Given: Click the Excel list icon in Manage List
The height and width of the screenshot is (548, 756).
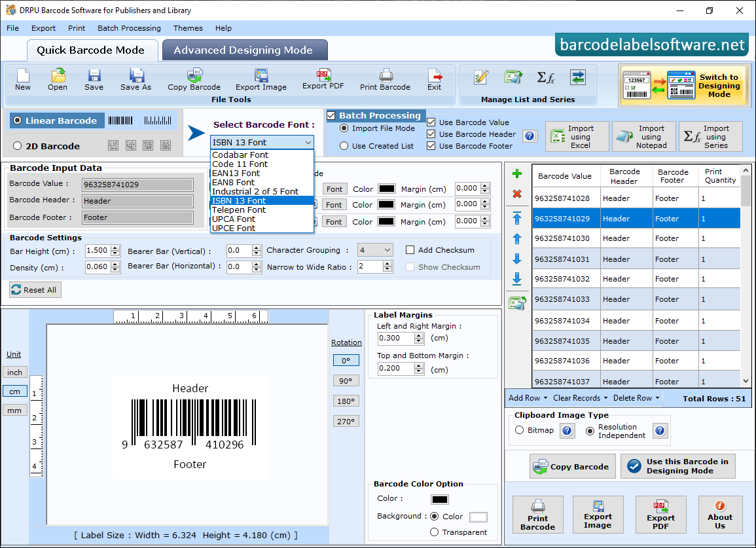Looking at the screenshot, I should coord(513,77).
